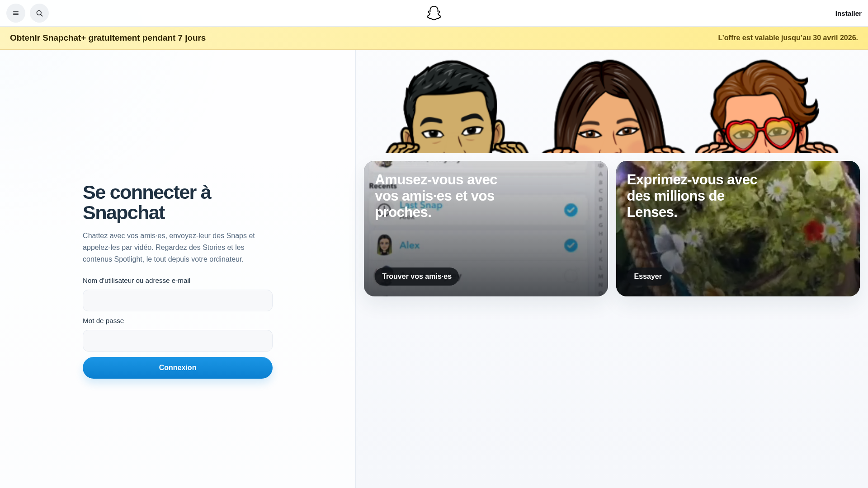Focus the username or email field
The image size is (868, 488).
[178, 300]
